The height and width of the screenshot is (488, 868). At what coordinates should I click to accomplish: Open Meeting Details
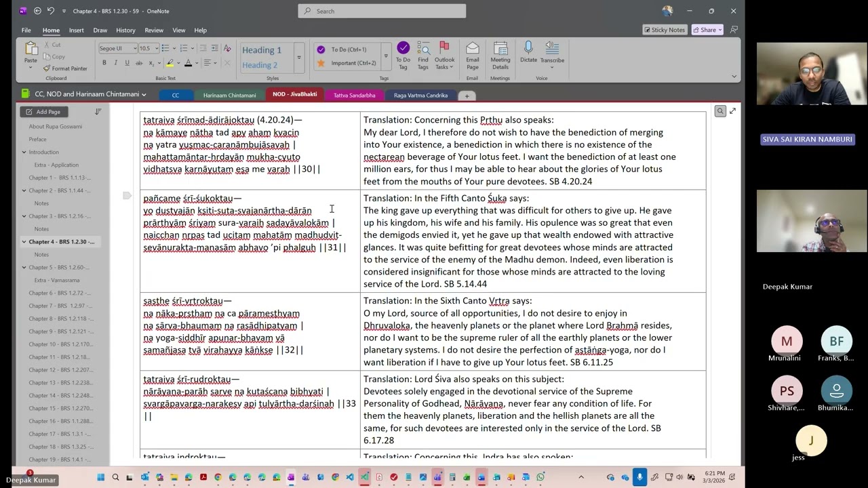tap(500, 55)
